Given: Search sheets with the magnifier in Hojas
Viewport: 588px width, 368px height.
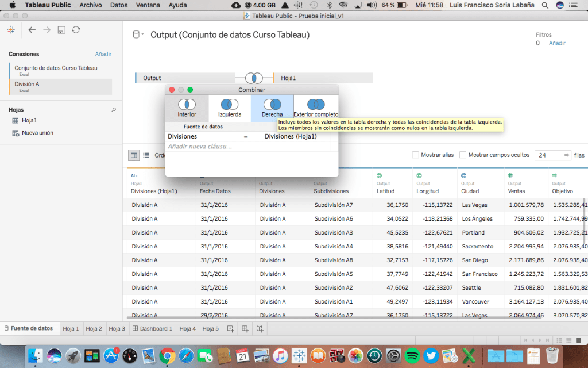Looking at the screenshot, I should [x=114, y=110].
